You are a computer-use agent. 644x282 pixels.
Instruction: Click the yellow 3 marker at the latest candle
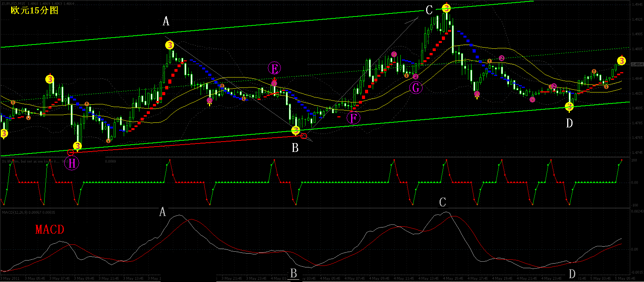(x=621, y=61)
